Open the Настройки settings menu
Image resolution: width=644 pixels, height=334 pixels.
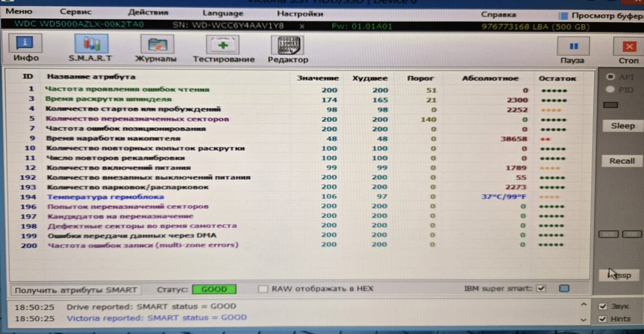pyautogui.click(x=300, y=13)
